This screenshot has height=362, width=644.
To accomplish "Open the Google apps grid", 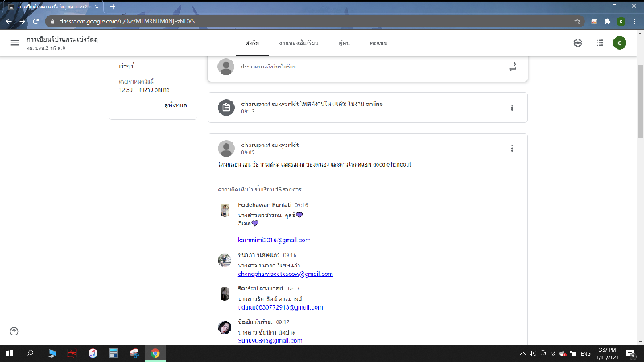I will coord(600,43).
